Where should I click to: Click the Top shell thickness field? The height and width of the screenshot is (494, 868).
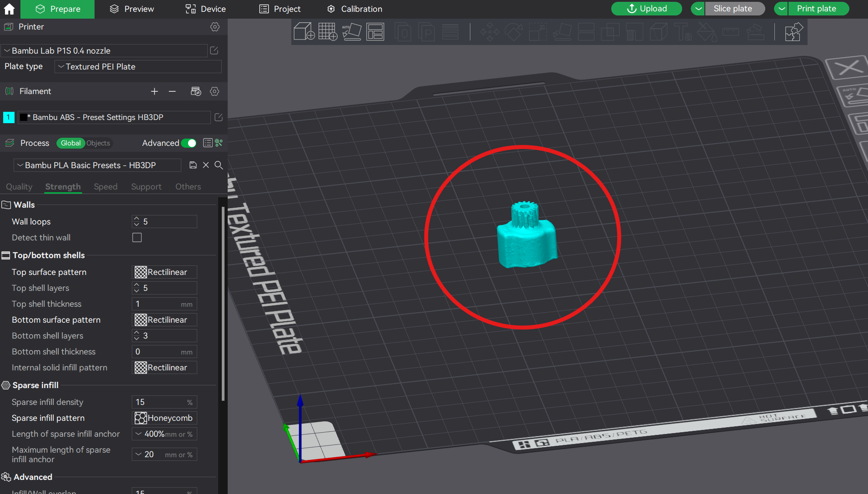pyautogui.click(x=165, y=304)
